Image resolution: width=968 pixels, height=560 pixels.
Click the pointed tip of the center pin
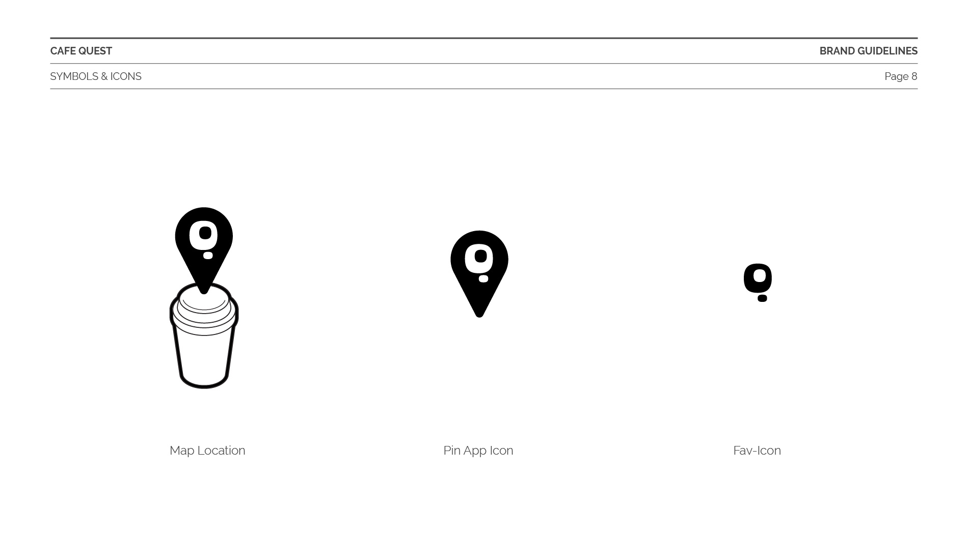479,312
